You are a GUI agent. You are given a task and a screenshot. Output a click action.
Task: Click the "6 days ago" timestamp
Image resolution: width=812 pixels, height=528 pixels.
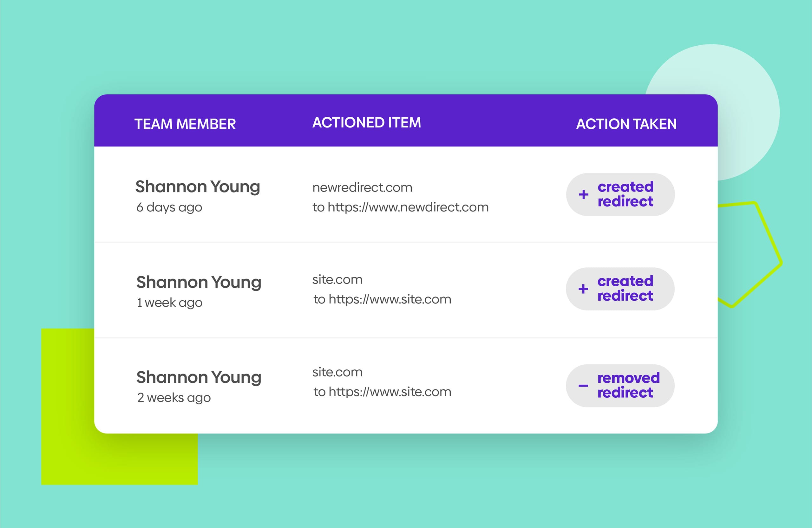169,207
